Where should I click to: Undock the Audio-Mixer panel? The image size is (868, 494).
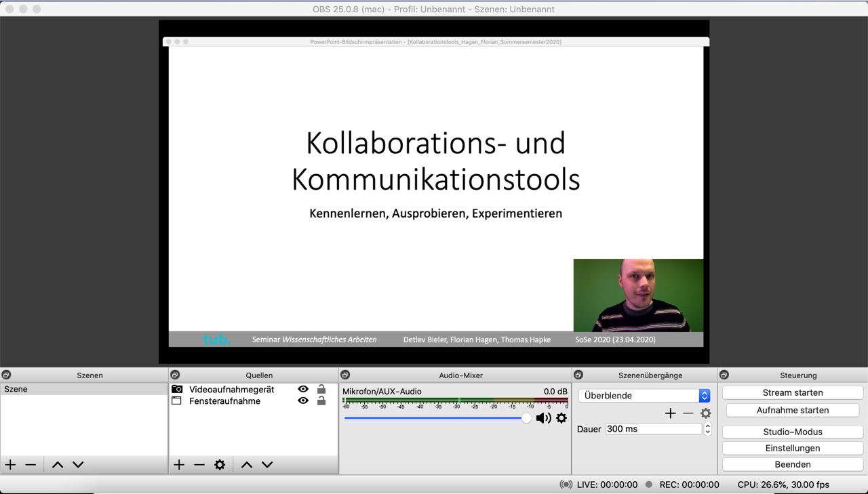point(345,375)
